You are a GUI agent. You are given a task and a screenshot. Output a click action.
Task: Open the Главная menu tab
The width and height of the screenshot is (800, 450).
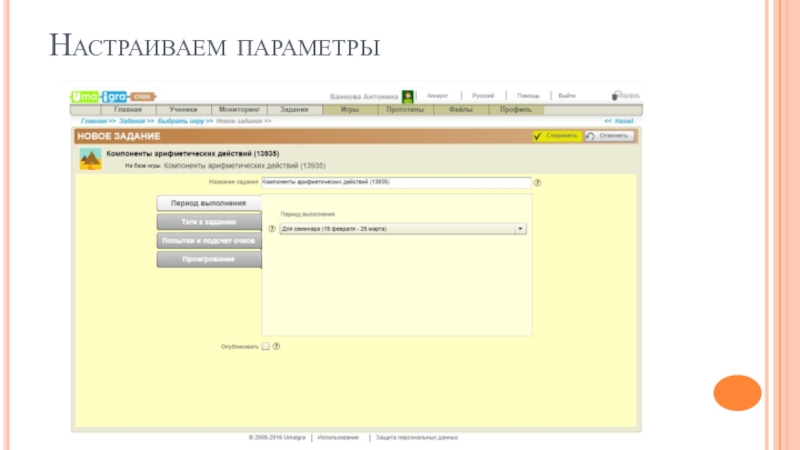pos(128,109)
